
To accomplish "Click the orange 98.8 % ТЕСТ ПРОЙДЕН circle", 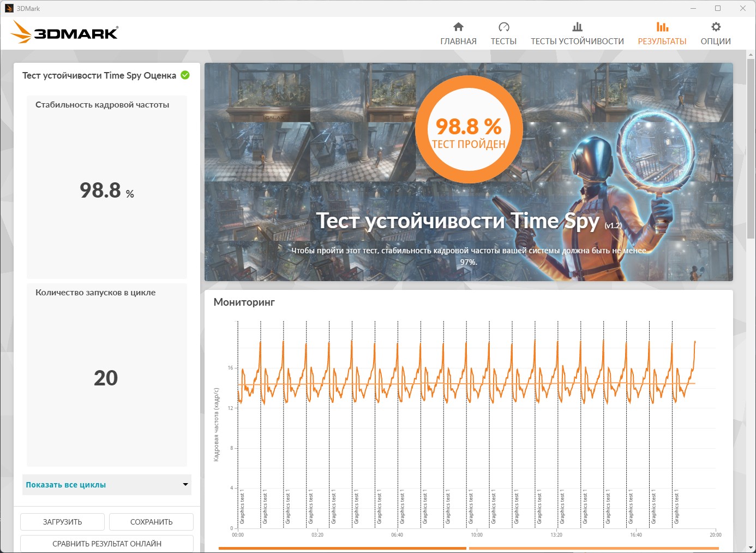I will [469, 129].
